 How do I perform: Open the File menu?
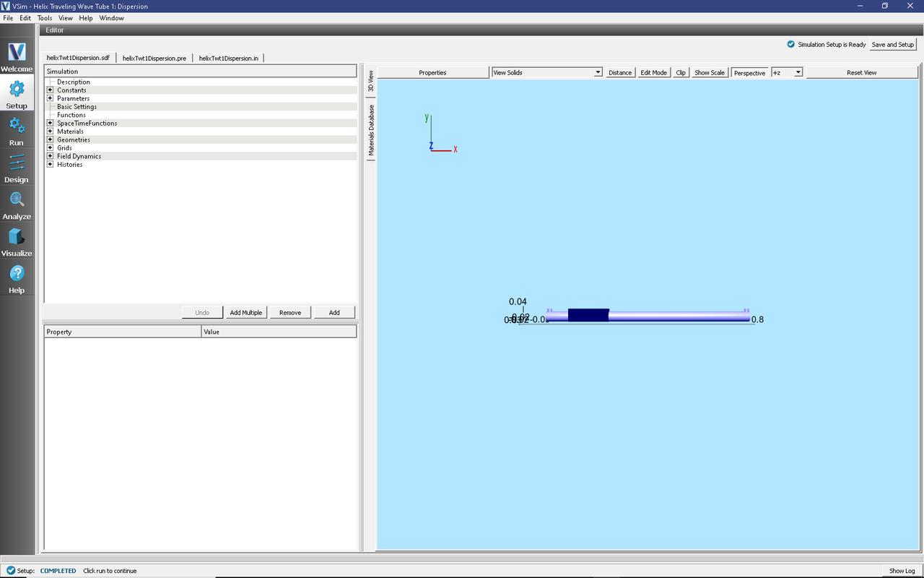[8, 18]
